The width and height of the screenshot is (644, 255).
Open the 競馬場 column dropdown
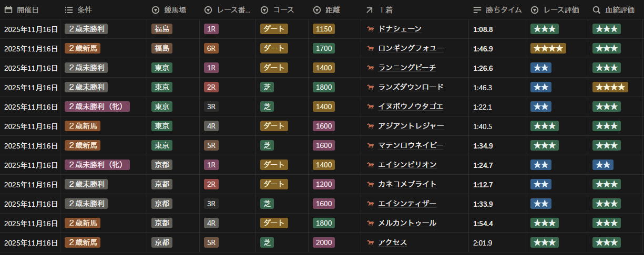155,10
